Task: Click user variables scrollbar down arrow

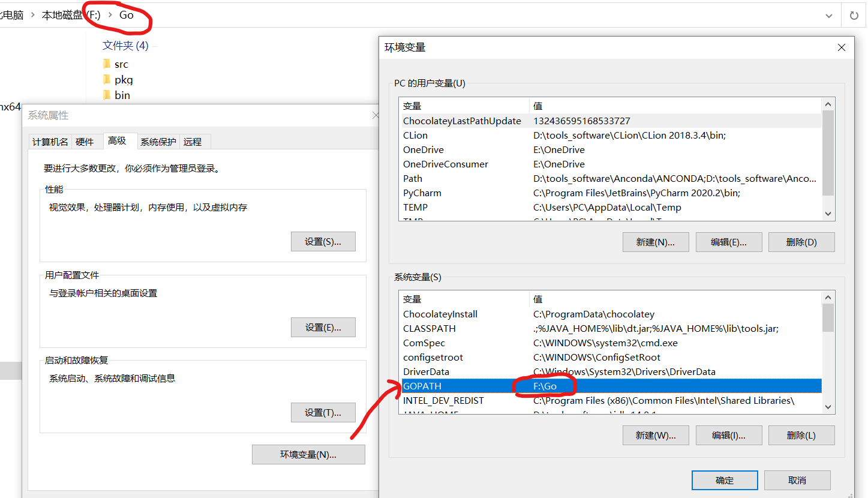Action: click(828, 214)
